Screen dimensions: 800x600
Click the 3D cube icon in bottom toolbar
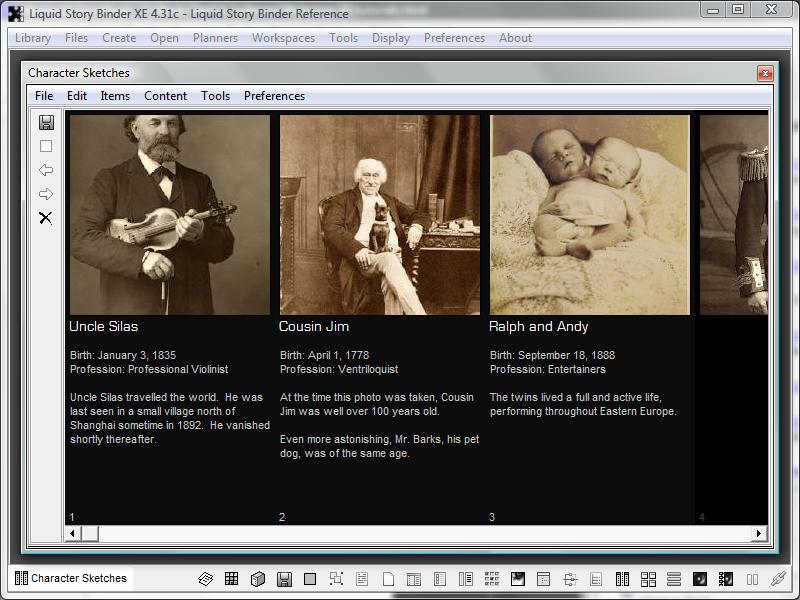click(258, 579)
